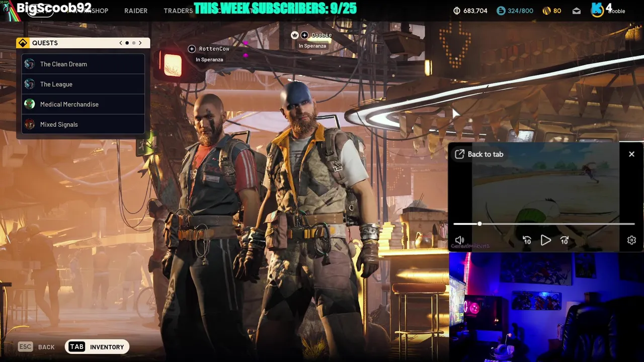The width and height of the screenshot is (644, 362).
Task: Go to next Quests panel page
Action: [140, 43]
